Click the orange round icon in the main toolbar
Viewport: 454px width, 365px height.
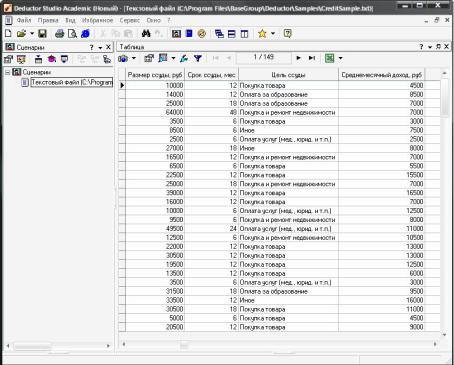coord(202,33)
